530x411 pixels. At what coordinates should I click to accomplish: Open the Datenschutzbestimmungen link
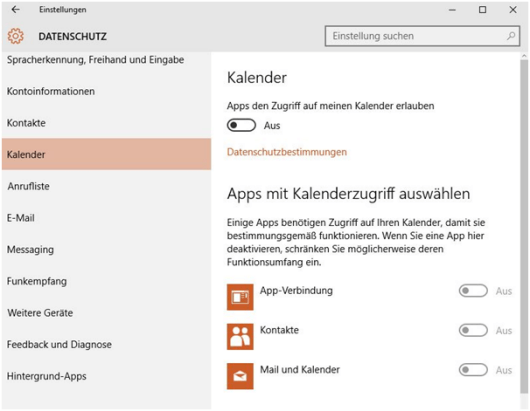point(287,152)
